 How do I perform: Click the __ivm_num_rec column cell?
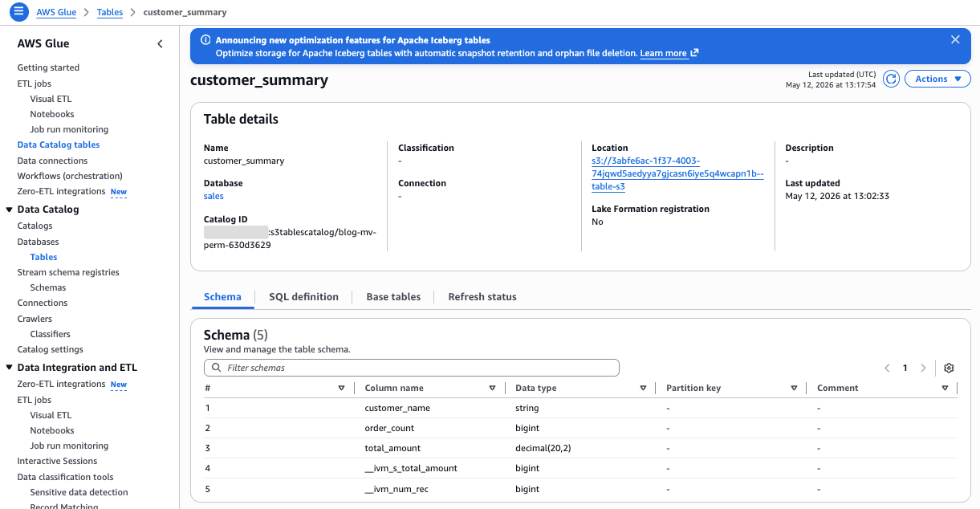click(396, 489)
